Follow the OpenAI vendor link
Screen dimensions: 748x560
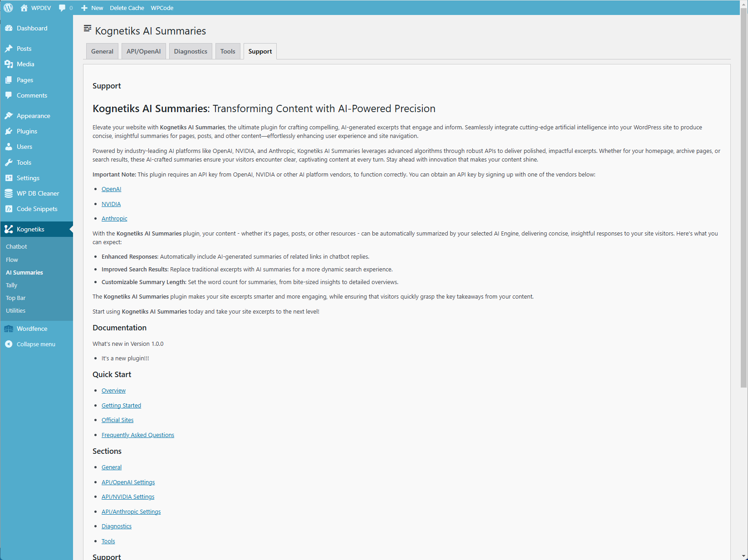tap(111, 189)
